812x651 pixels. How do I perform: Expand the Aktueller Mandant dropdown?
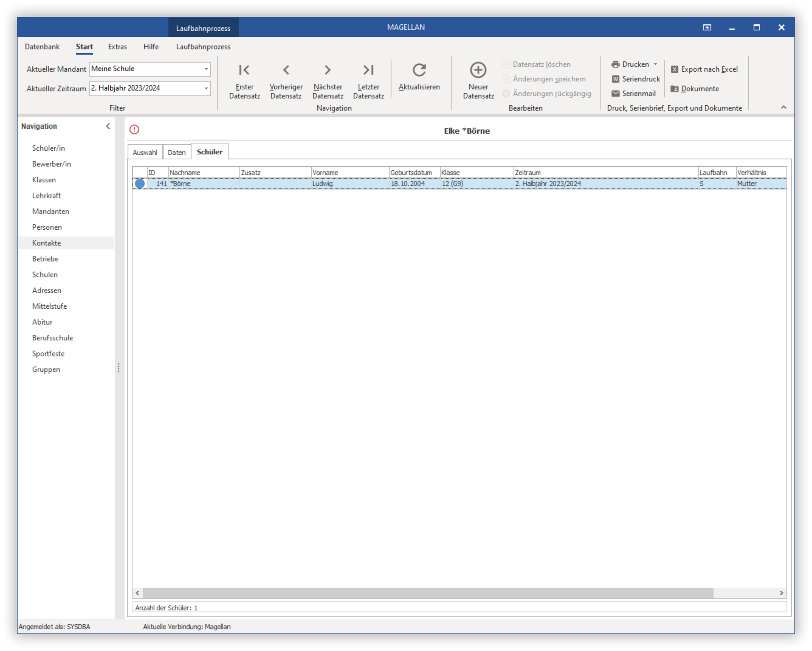pyautogui.click(x=206, y=69)
